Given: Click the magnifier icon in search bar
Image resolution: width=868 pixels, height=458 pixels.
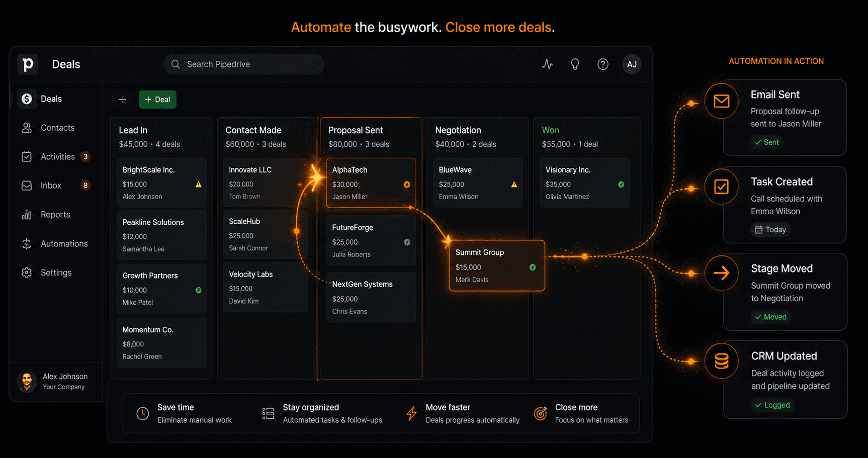Looking at the screenshot, I should click(176, 64).
